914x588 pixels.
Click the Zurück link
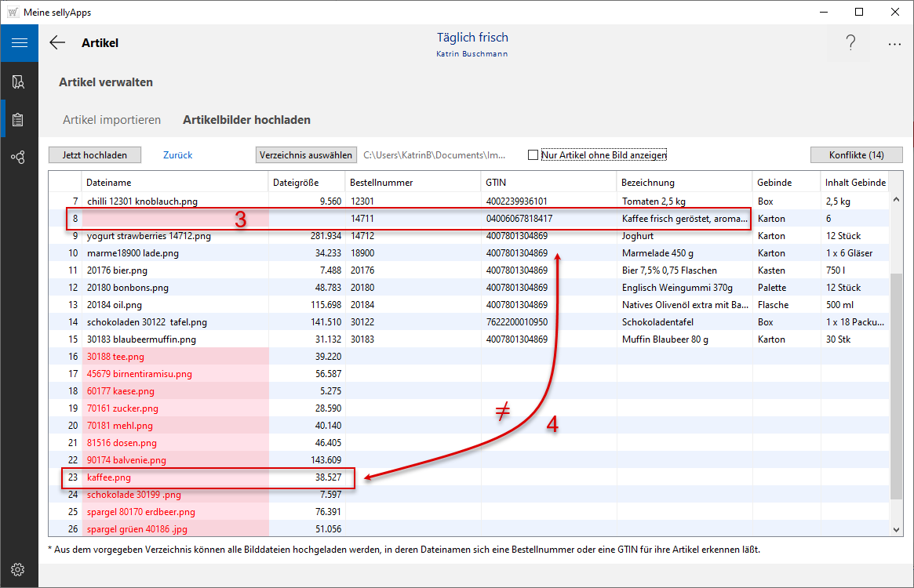click(177, 155)
